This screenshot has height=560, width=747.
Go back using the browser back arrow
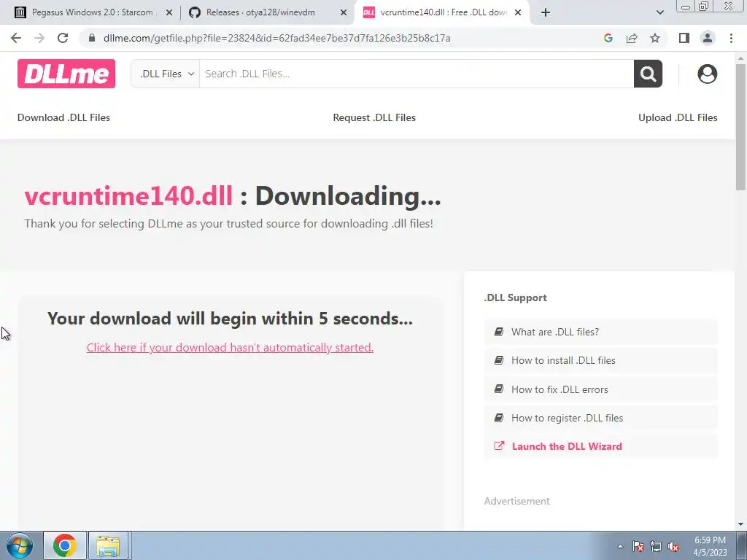[x=16, y=38]
